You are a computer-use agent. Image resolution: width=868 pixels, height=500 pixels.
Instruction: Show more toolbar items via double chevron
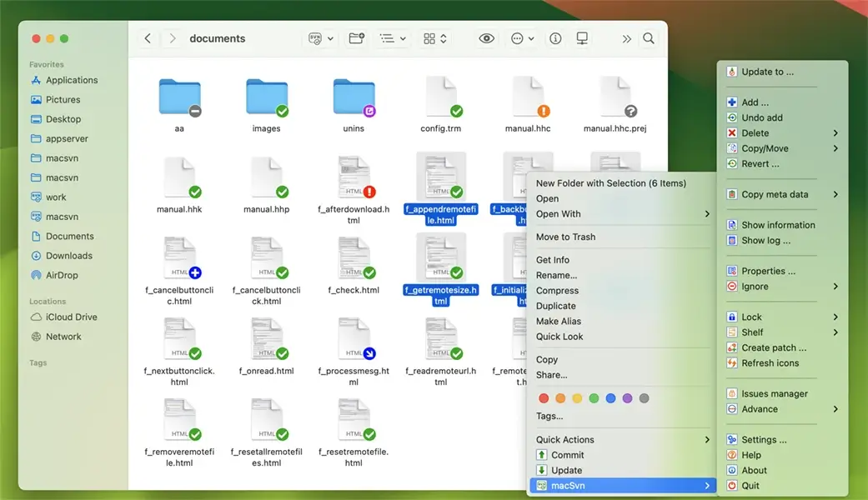click(x=626, y=38)
